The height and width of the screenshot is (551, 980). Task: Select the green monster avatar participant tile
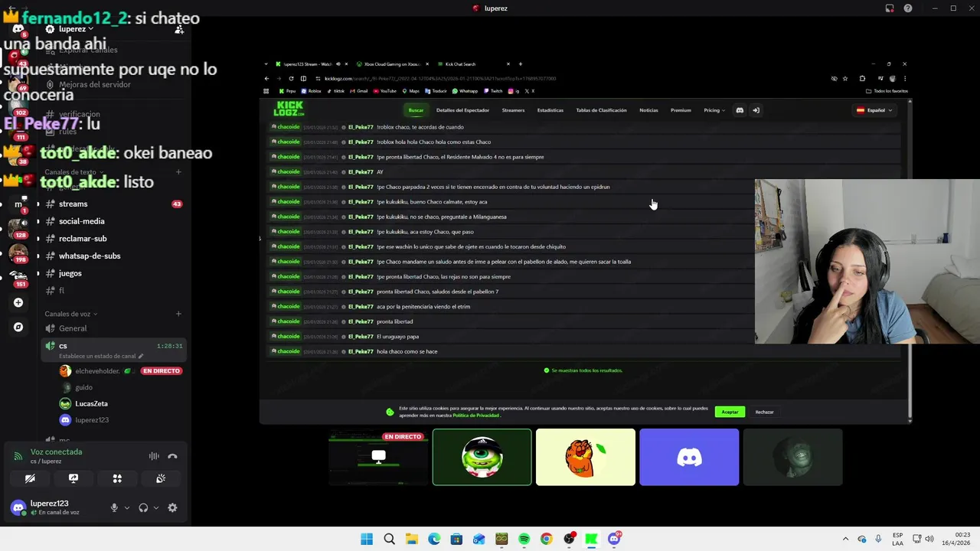482,457
